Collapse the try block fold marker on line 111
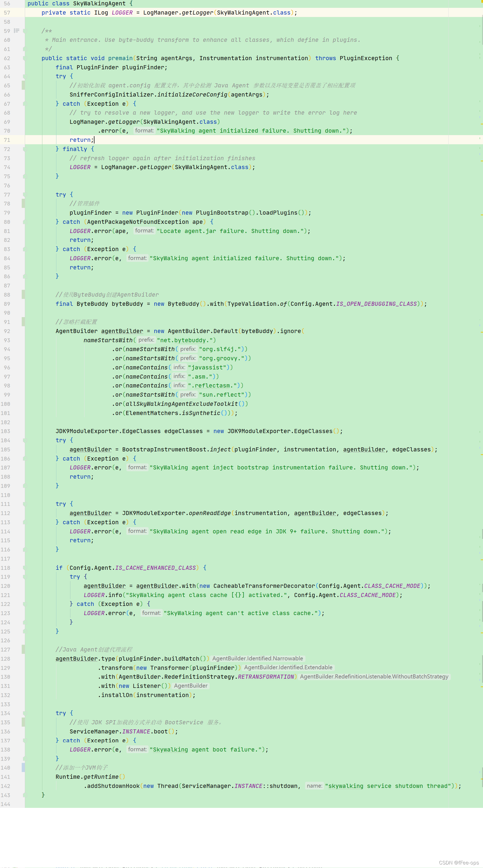Image resolution: width=483 pixels, height=868 pixels. tap(25, 504)
